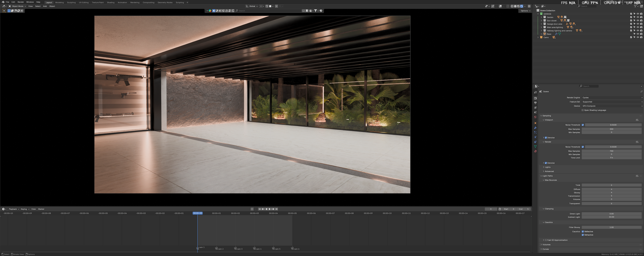The image size is (644, 256).
Task: Disable the Reflective caustics checkbox
Action: (583, 232)
